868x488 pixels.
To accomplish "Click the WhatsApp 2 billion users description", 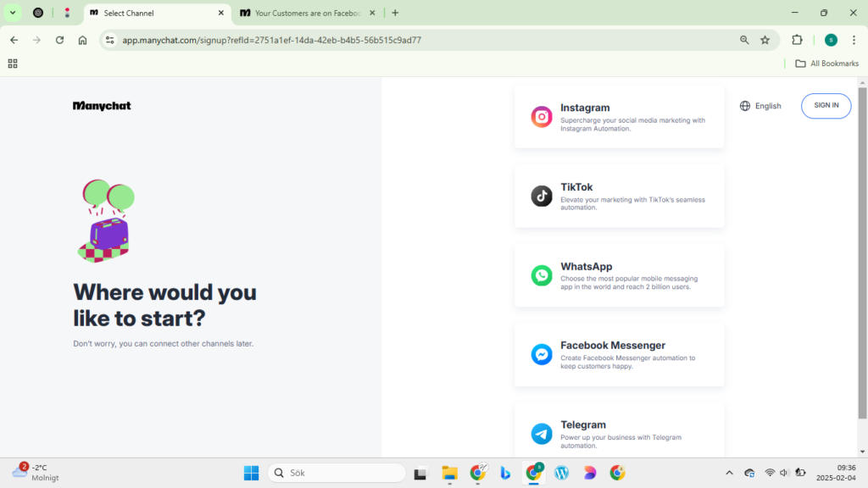I will click(629, 283).
